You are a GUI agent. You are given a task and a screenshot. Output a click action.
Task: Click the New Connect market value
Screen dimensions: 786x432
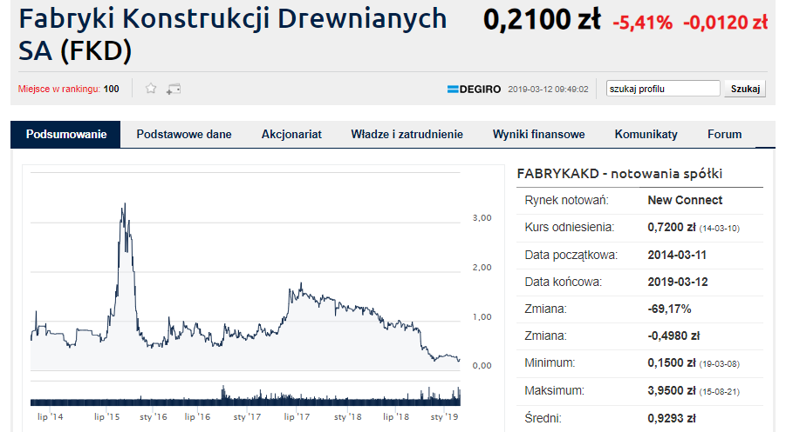pos(685,200)
